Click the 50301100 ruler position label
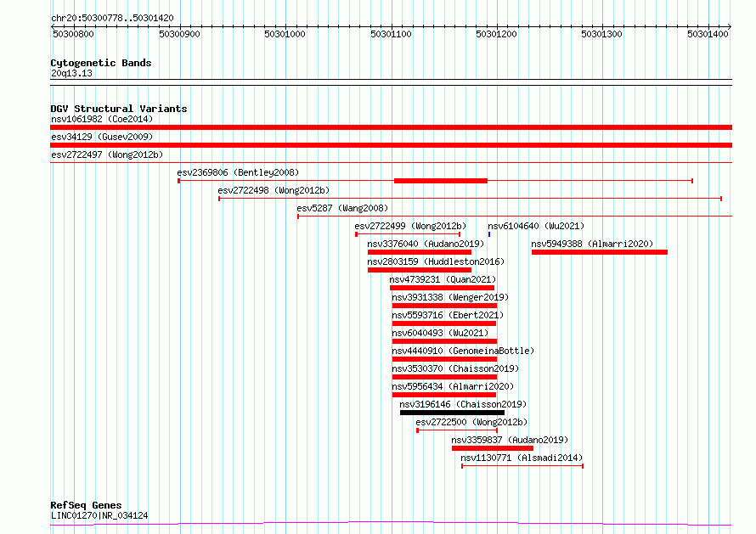 (391, 34)
